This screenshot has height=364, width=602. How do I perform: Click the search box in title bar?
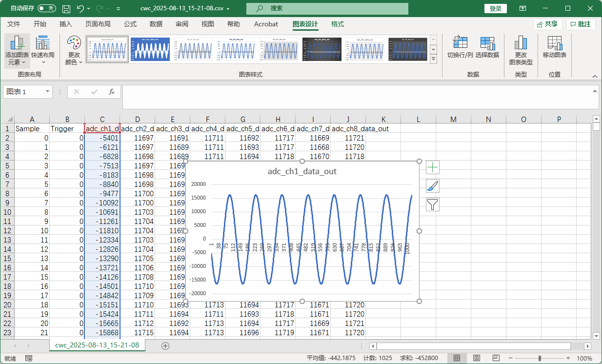tap(327, 8)
